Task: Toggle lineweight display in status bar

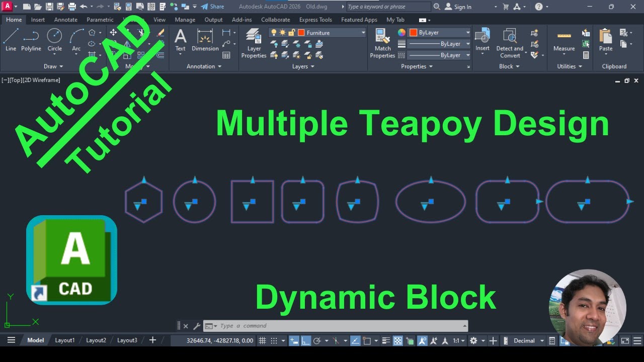Action: [386, 340]
